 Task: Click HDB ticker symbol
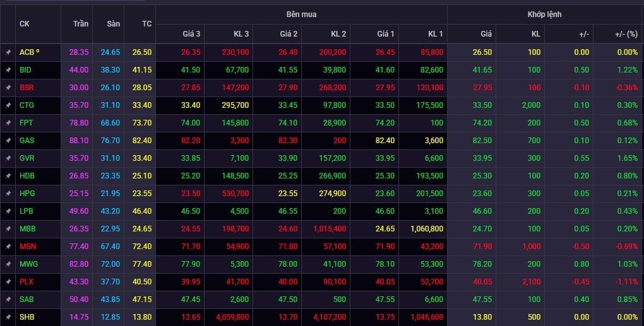point(27,175)
